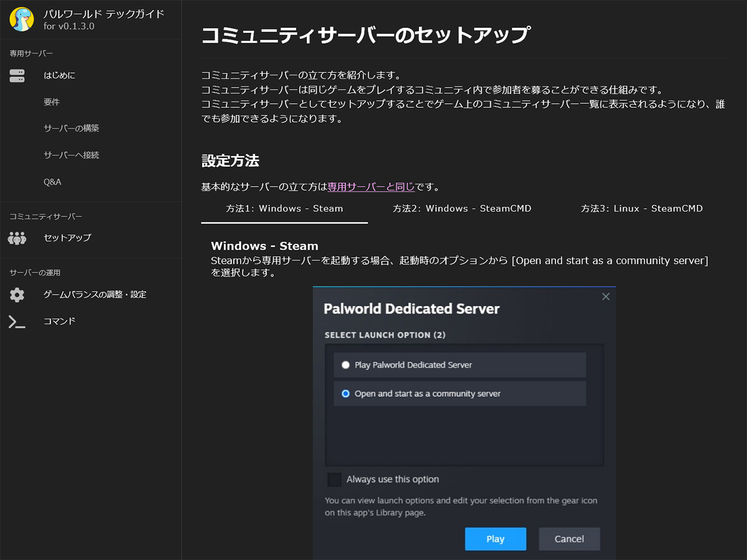Viewport: 747px width, 560px height.
Task: Switch to the 方法2: Windows - SteamCMD tab
Action: tap(462, 209)
